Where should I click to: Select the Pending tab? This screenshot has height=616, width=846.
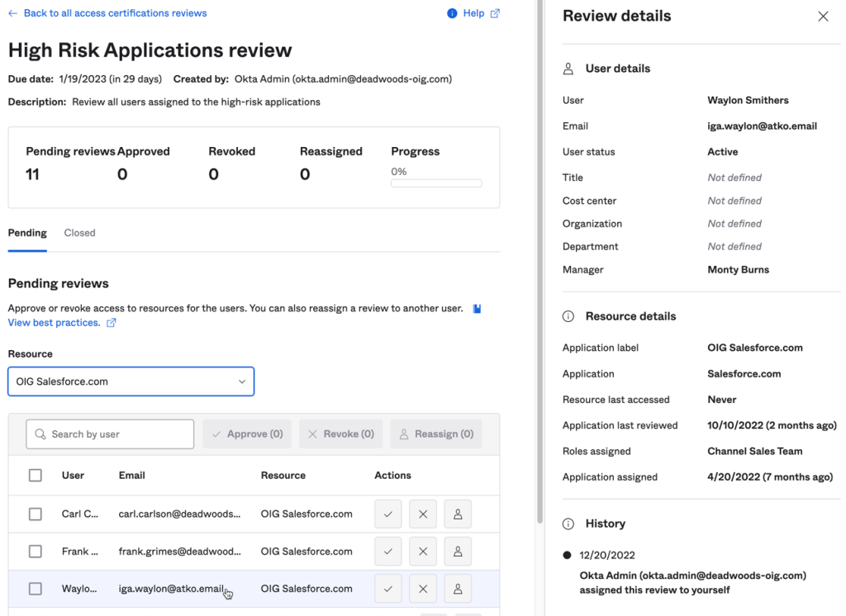pyautogui.click(x=27, y=233)
